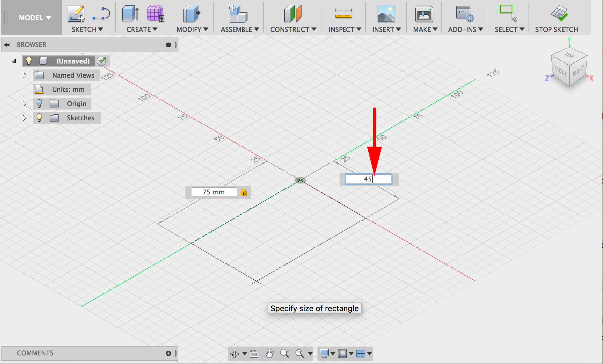Click the Create Form sculpt icon
This screenshot has width=603, height=364.
pyautogui.click(x=155, y=13)
